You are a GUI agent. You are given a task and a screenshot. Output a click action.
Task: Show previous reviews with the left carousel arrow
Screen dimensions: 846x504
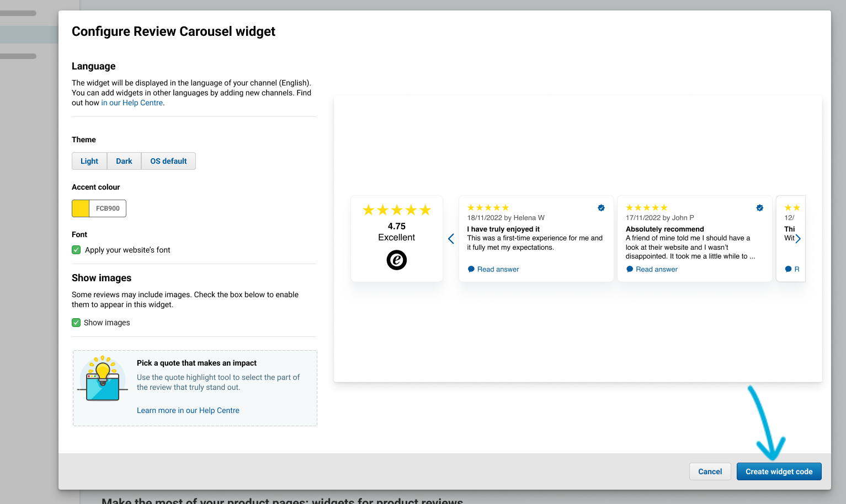pyautogui.click(x=451, y=239)
